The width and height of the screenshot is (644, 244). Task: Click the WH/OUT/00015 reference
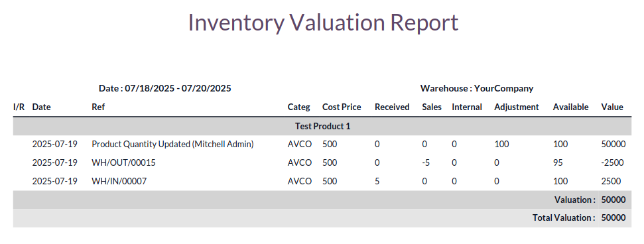tap(123, 162)
